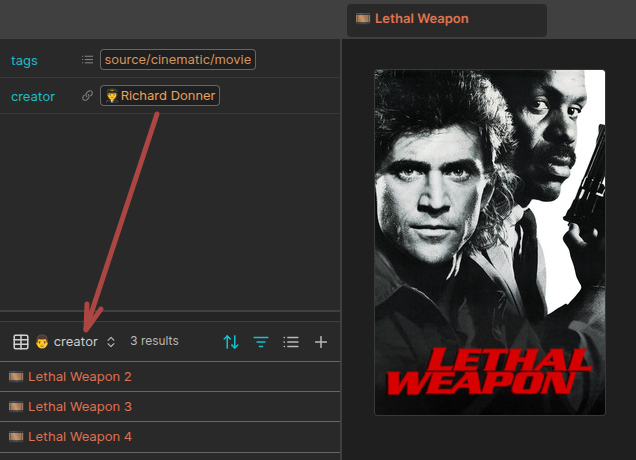Open the filter icon in the view toolbar
Viewport: 636px width, 460px height.
point(261,342)
